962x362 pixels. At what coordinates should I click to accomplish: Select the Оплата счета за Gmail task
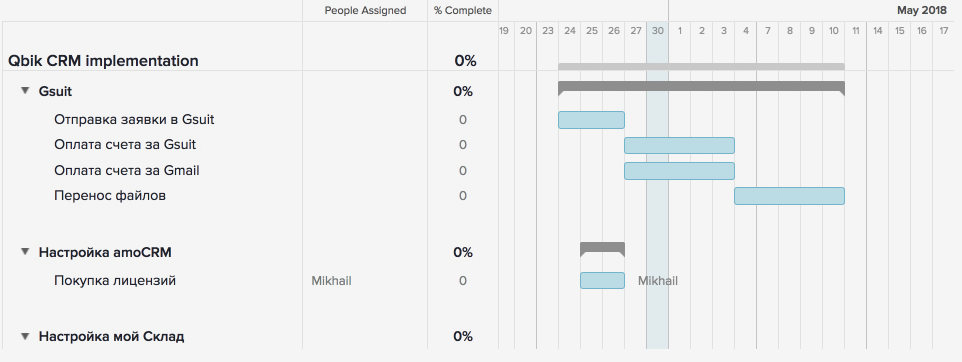click(127, 171)
